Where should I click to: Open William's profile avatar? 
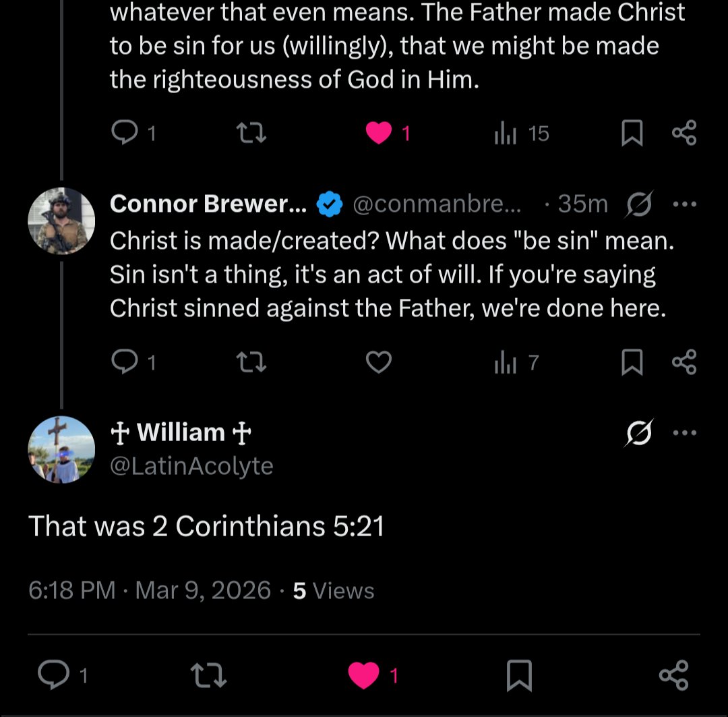(x=61, y=449)
